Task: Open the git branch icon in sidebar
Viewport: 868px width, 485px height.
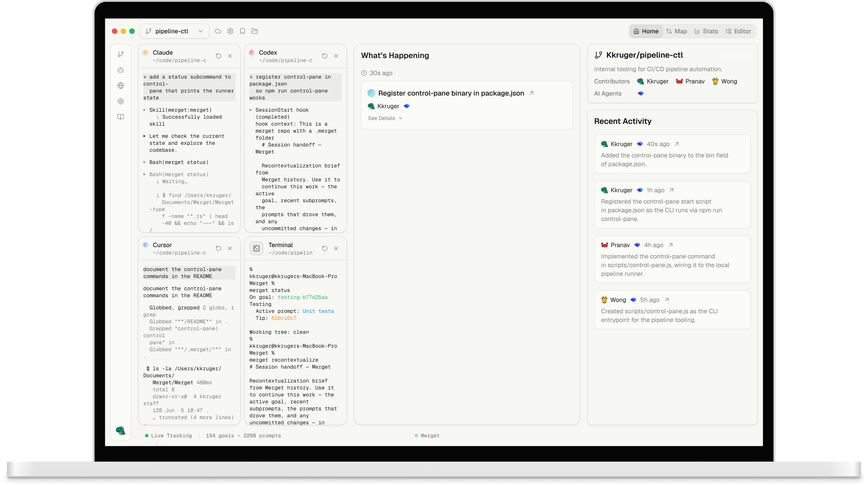Action: coord(121,54)
